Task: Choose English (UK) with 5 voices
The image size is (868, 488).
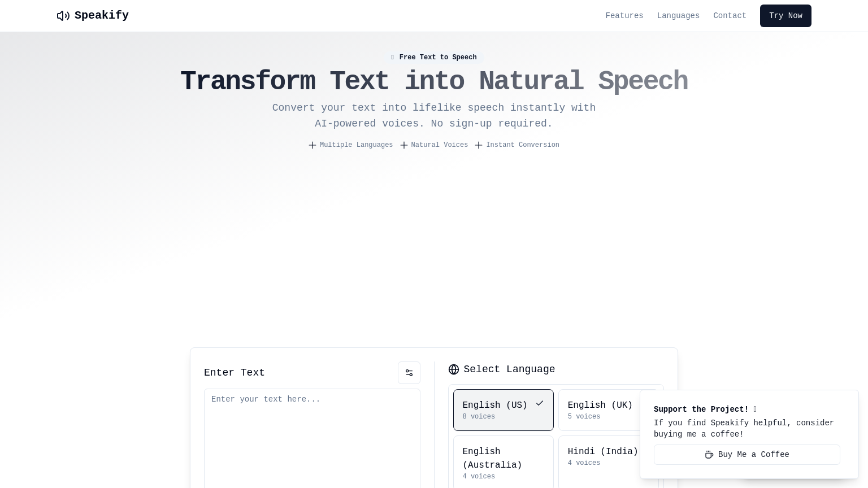Action: (599, 410)
